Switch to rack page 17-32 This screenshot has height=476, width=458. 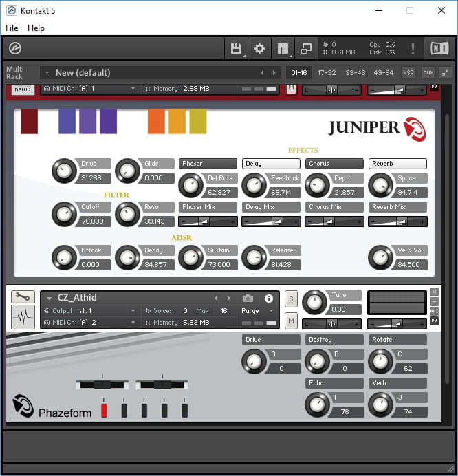pos(327,73)
